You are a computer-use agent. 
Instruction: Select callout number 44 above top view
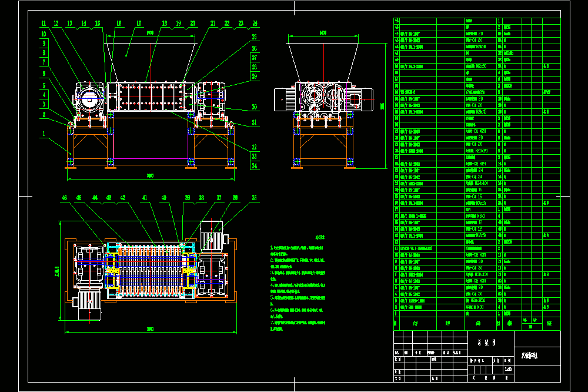pyautogui.click(x=95, y=198)
